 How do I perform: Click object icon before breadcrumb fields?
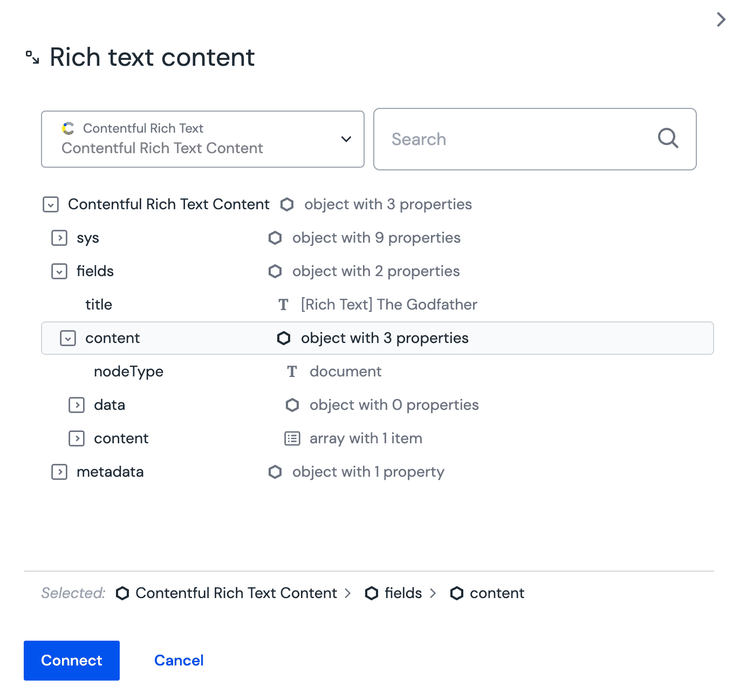[x=372, y=593]
